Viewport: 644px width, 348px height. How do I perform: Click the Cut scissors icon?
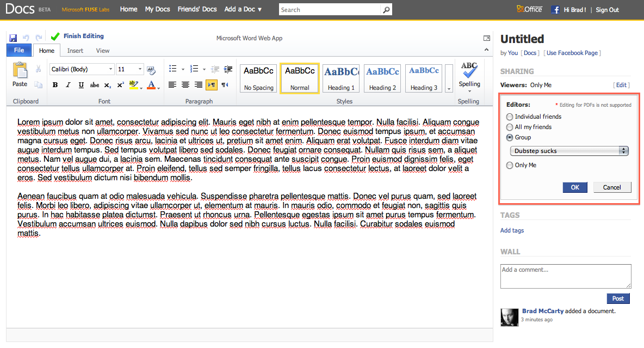tap(38, 69)
